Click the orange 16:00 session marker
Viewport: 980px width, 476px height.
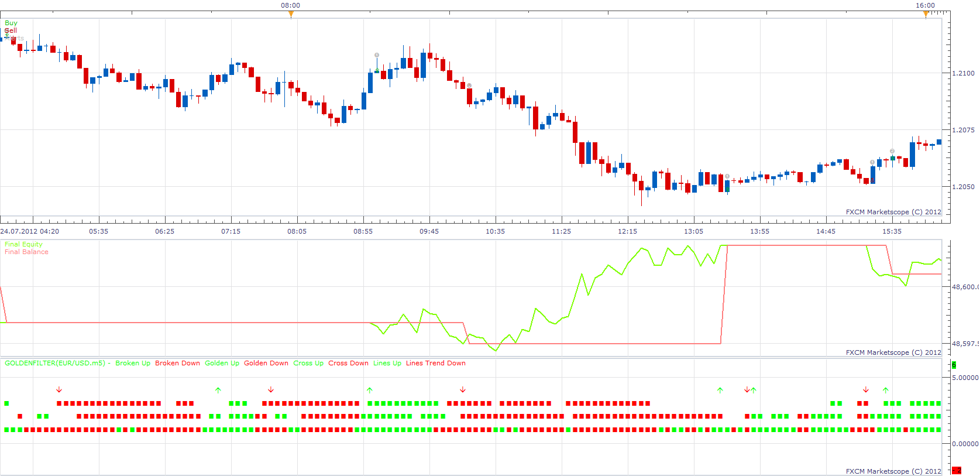(926, 14)
